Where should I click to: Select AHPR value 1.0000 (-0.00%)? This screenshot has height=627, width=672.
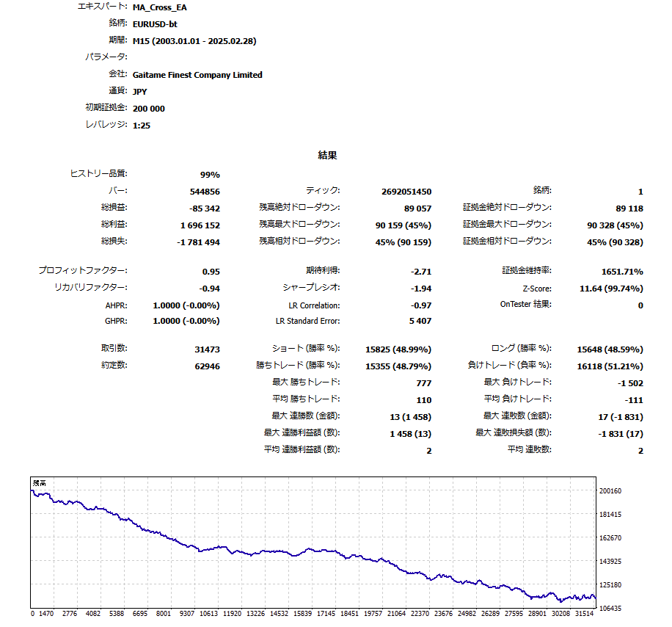pyautogui.click(x=186, y=305)
